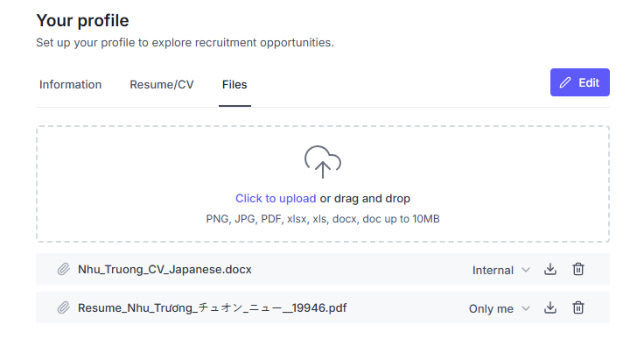Click inside the dashed drag and drop area
Screen dimensions: 644x346
point(323,184)
